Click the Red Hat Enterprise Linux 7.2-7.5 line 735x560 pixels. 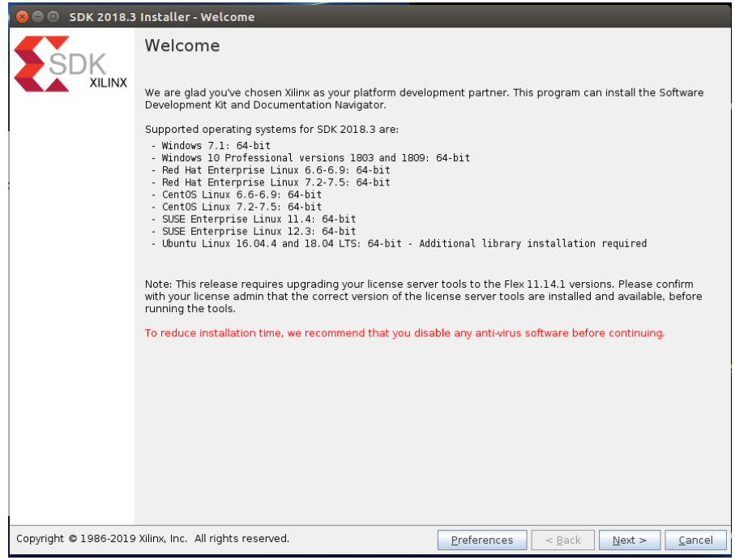(x=271, y=182)
